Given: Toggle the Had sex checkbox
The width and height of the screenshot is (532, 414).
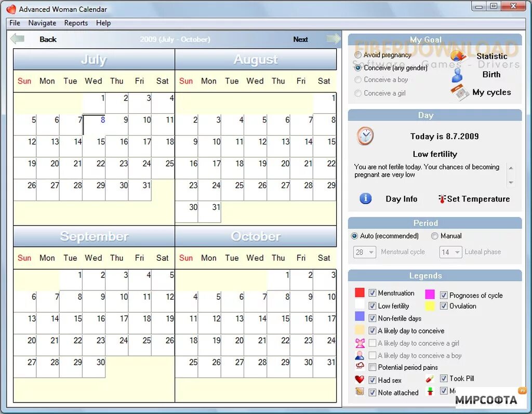Looking at the screenshot, I should 372,380.
